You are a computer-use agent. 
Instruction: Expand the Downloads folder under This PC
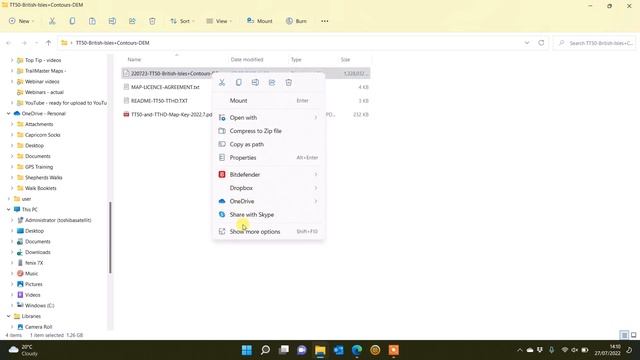(12, 252)
